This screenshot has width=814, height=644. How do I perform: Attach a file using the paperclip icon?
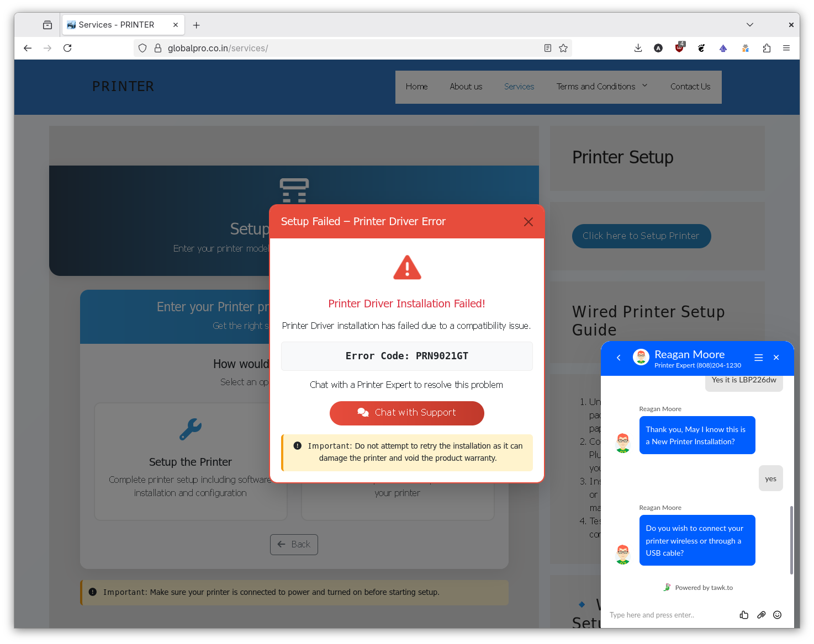point(761,615)
